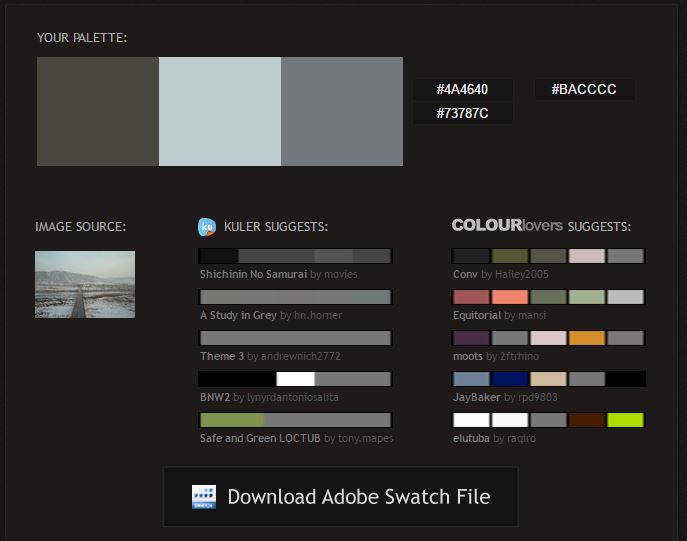Click the COLOURlovers logo

507,225
